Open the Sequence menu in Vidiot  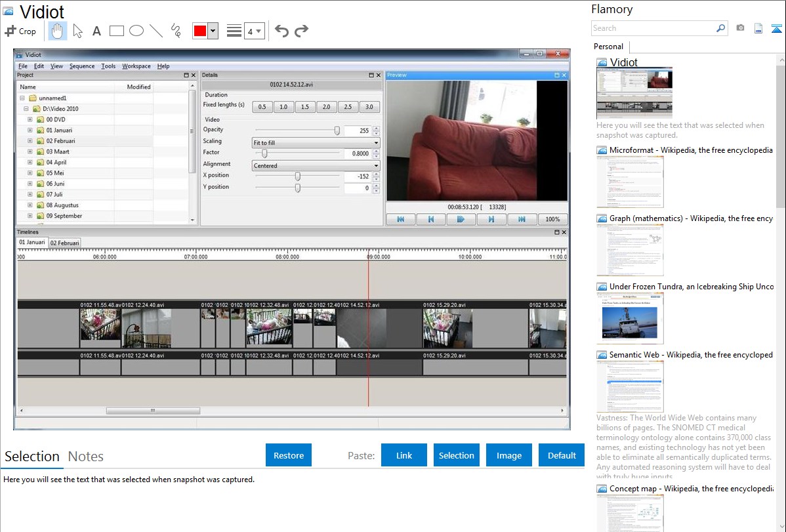click(82, 66)
